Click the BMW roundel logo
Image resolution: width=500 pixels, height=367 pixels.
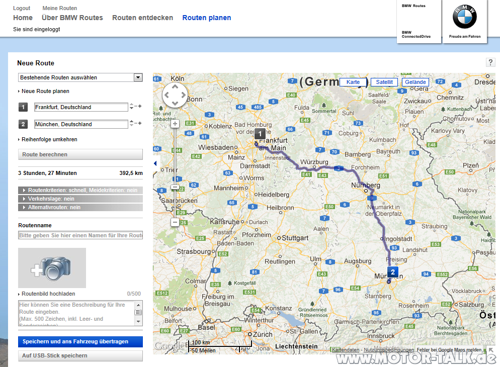465,17
